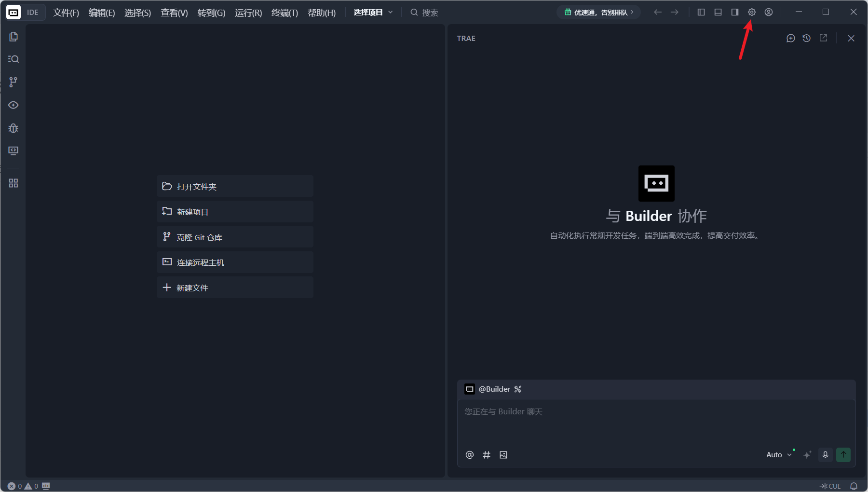Open the 文件(F) menu
This screenshot has height=492, width=868.
pyautogui.click(x=66, y=13)
